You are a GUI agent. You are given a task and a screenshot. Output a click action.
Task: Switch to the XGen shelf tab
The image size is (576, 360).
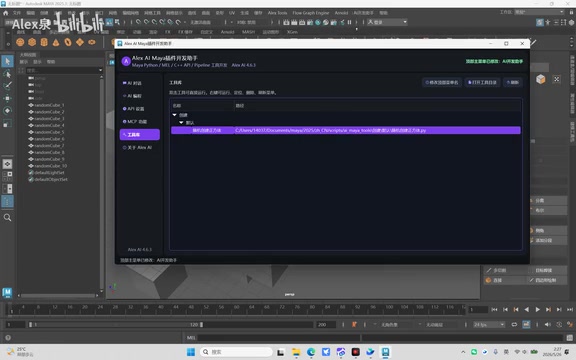tap(292, 32)
